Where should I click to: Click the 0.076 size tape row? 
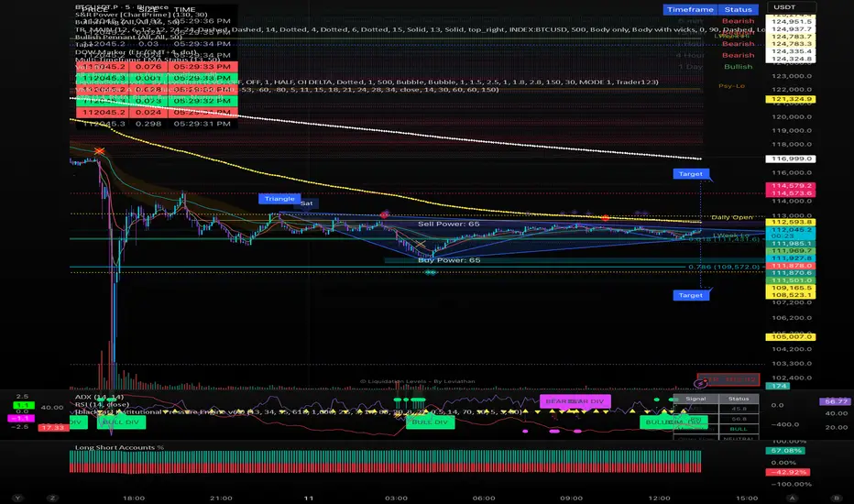[x=157, y=67]
